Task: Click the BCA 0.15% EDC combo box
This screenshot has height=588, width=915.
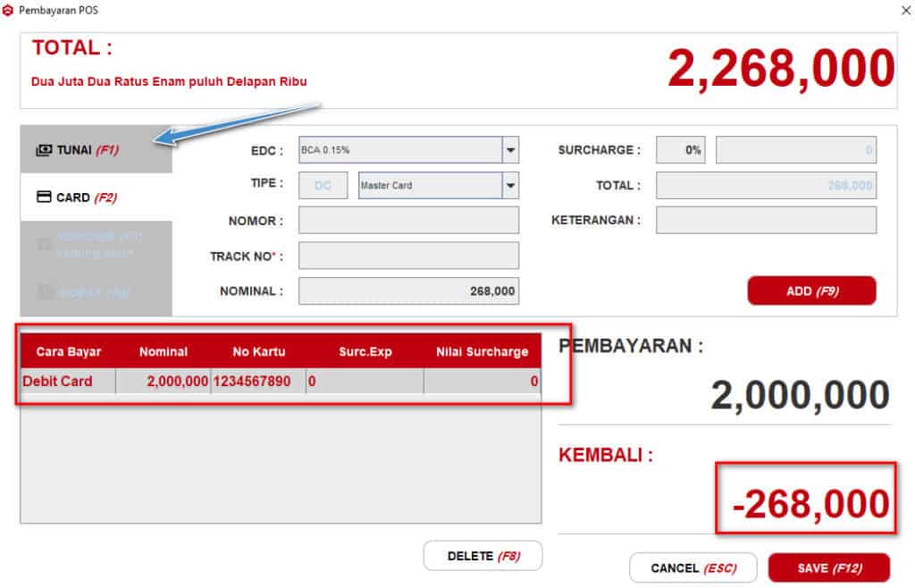Action: coord(399,150)
